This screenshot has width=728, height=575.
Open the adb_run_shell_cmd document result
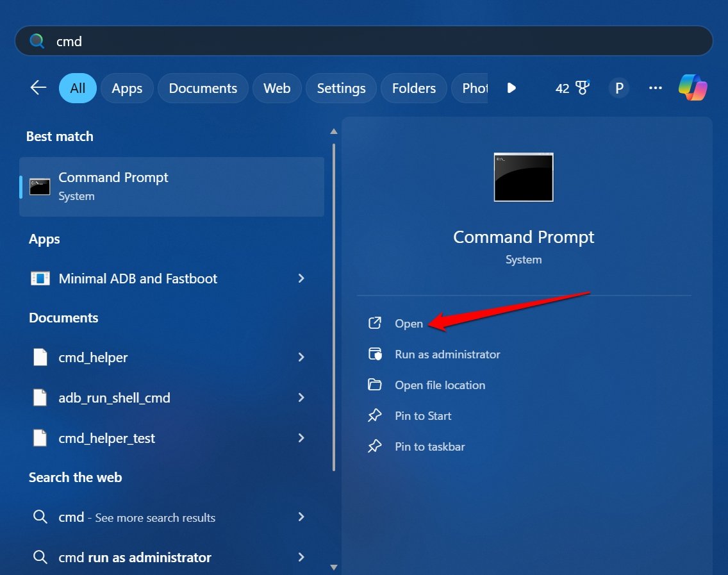pos(172,397)
